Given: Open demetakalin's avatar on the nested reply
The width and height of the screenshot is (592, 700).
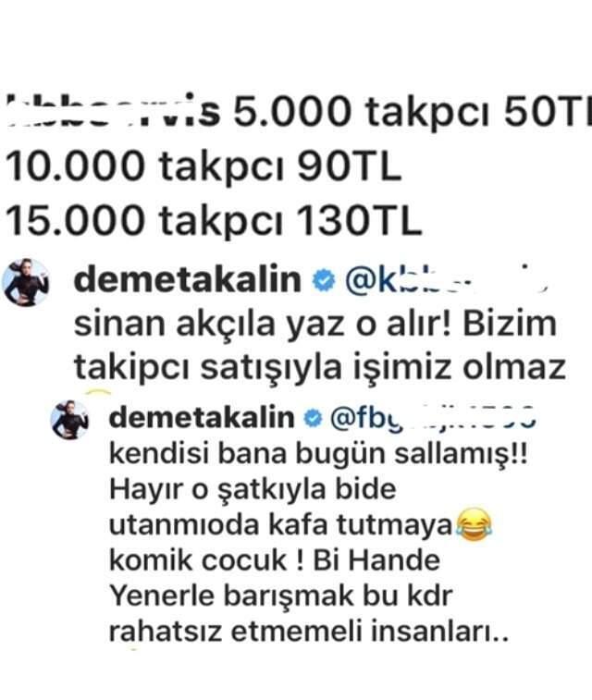Looking at the screenshot, I should pyautogui.click(x=70, y=420).
